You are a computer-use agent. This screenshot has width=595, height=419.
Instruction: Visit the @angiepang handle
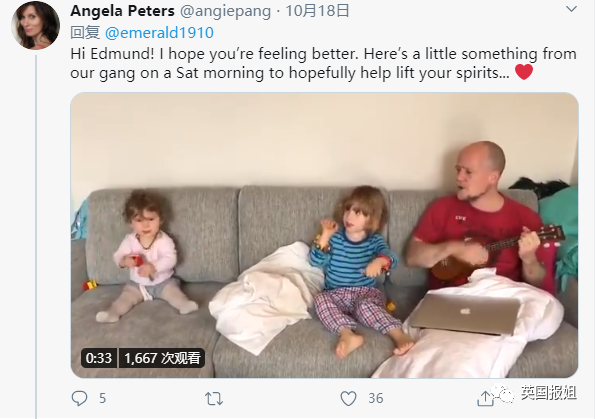tap(225, 11)
